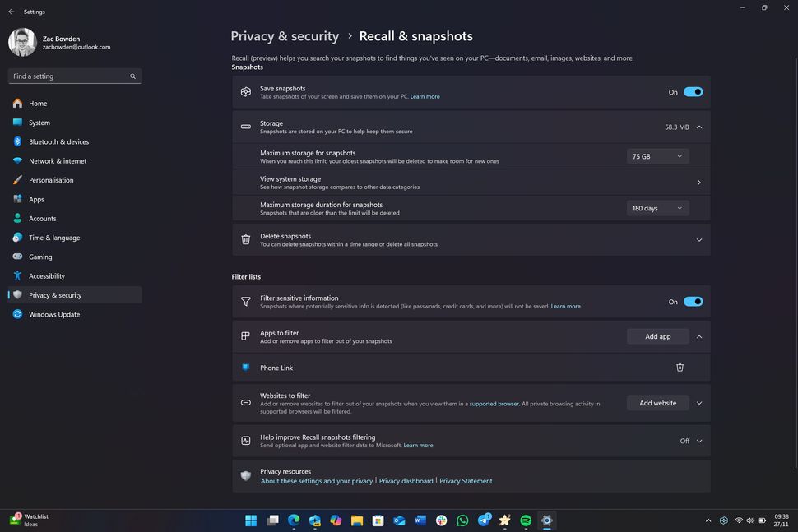Launch WhatsApp from the taskbar
The height and width of the screenshot is (532, 798).
(x=462, y=520)
